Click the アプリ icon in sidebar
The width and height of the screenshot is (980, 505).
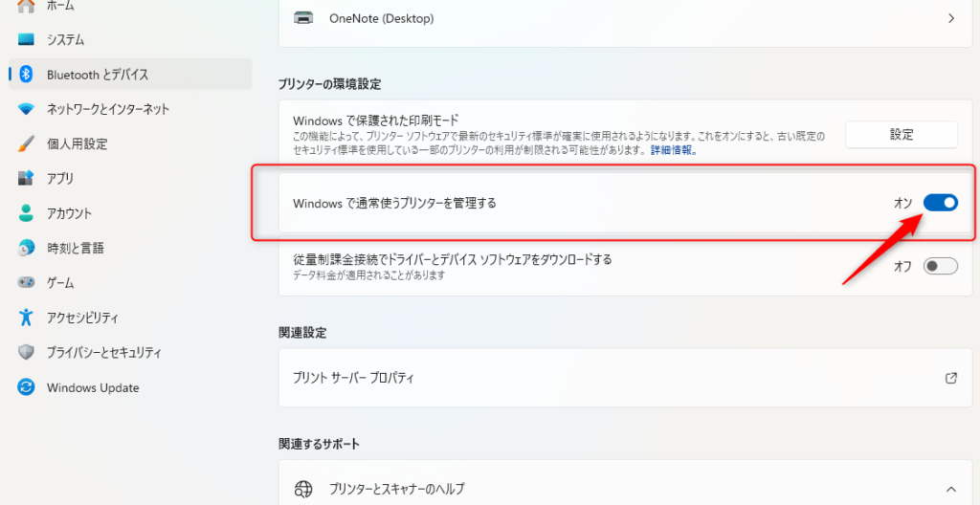click(x=28, y=179)
